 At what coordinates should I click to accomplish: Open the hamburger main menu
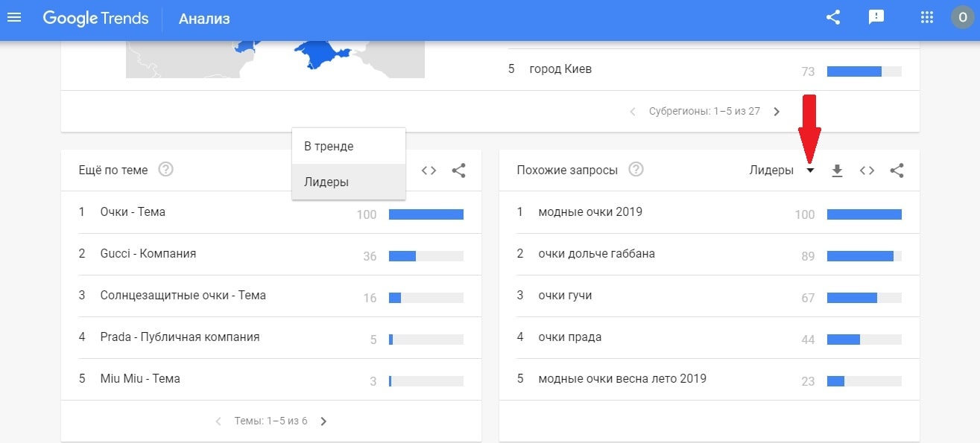click(x=14, y=18)
